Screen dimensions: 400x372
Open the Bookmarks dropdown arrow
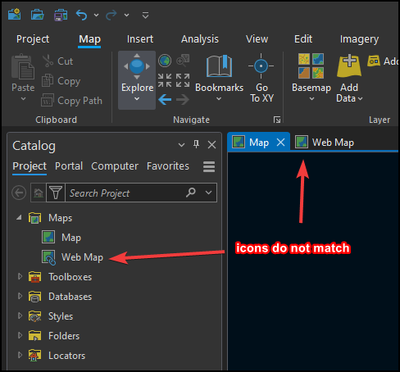(x=219, y=99)
